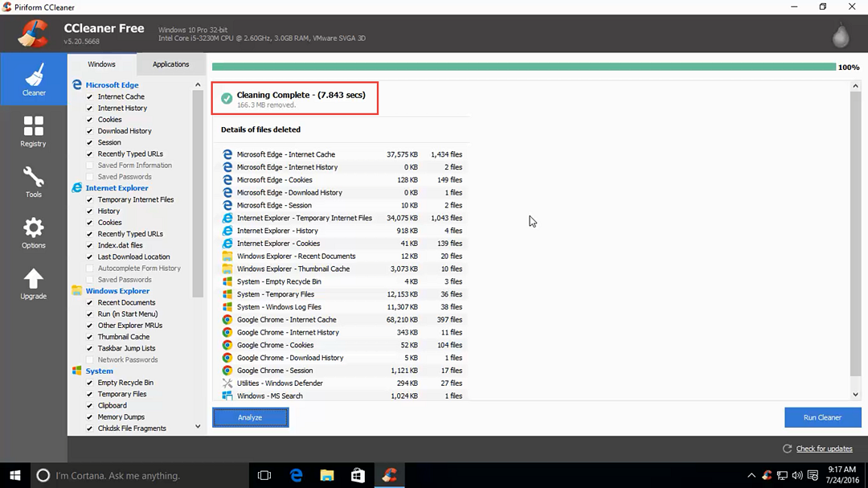Switch to the Windows tab
Screen dimensions: 868x488
click(x=101, y=64)
